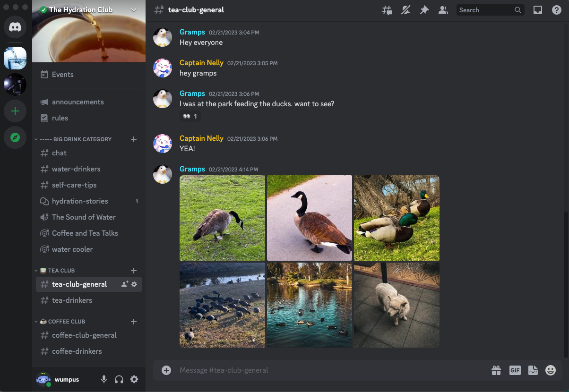Show the member list
The height and width of the screenshot is (392, 569).
443,9
